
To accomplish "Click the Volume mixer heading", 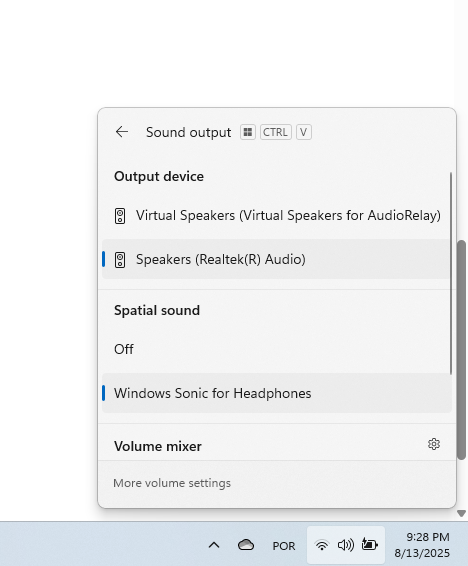I will (x=158, y=447).
